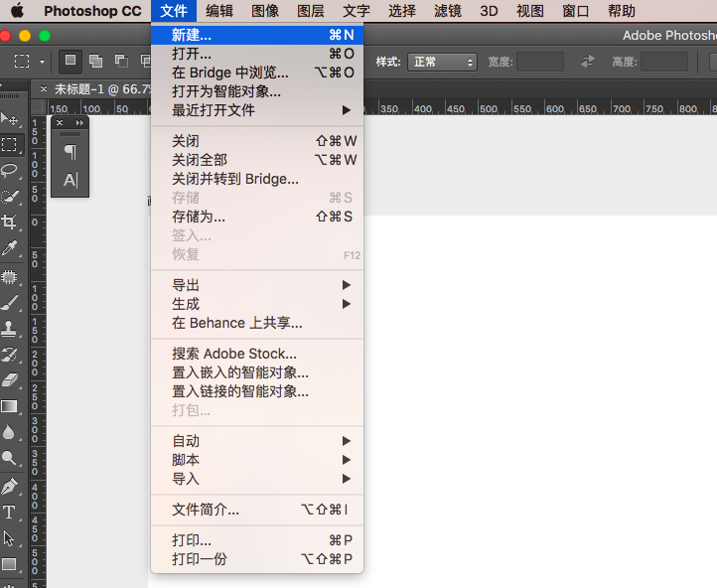Open the 编辑 menu
This screenshot has width=717, height=588.
(x=219, y=11)
